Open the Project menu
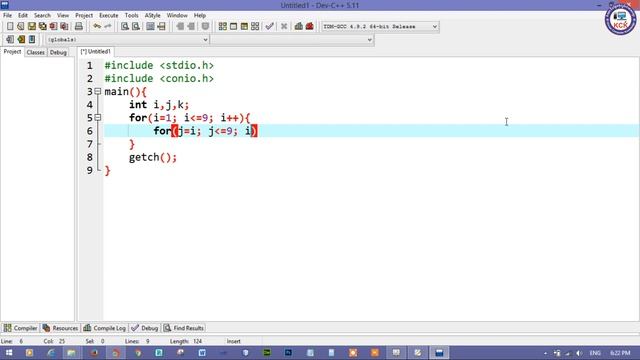This screenshot has width=640, height=360. (84, 15)
